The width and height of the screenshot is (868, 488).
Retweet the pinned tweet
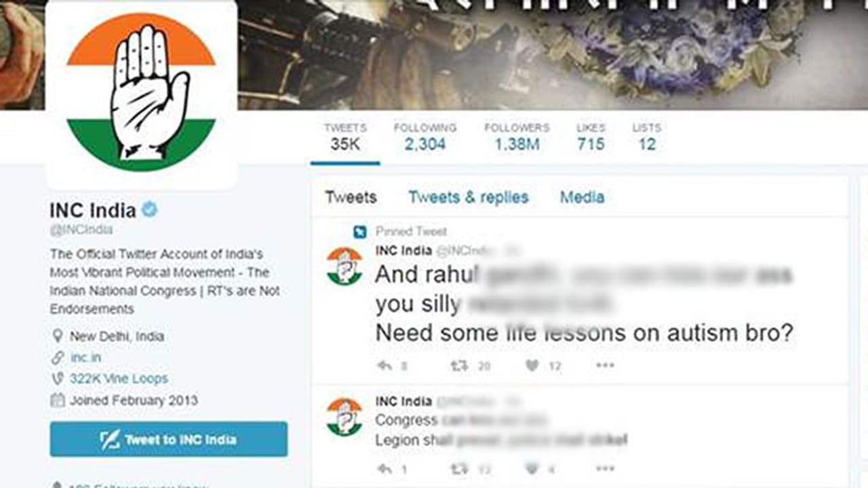[x=460, y=365]
